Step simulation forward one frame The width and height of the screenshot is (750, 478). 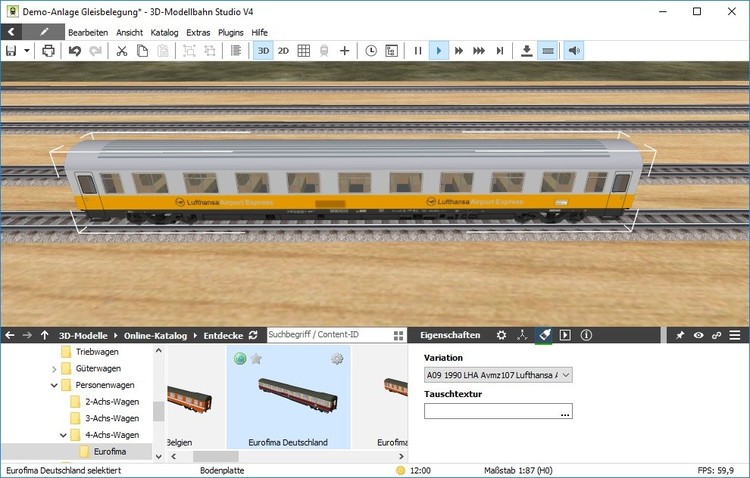tap(500, 51)
